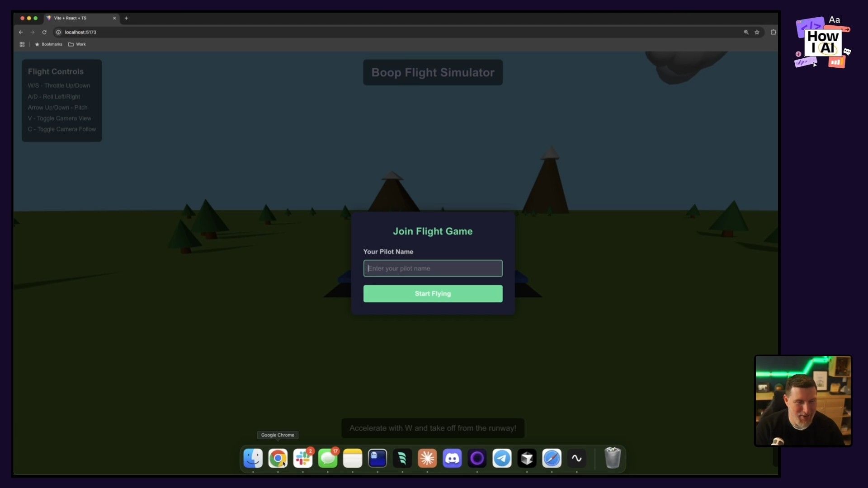Select the Vite + React + TS tab
The image size is (868, 488).
[81, 18]
